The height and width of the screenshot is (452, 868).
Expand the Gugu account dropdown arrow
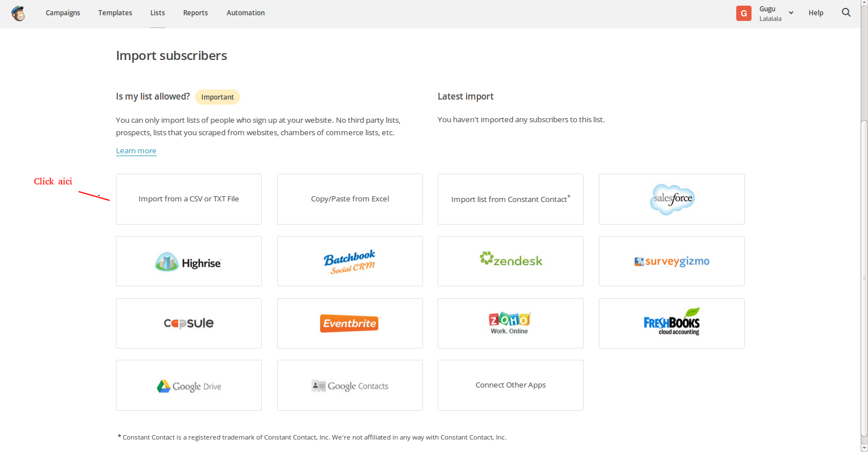click(791, 13)
